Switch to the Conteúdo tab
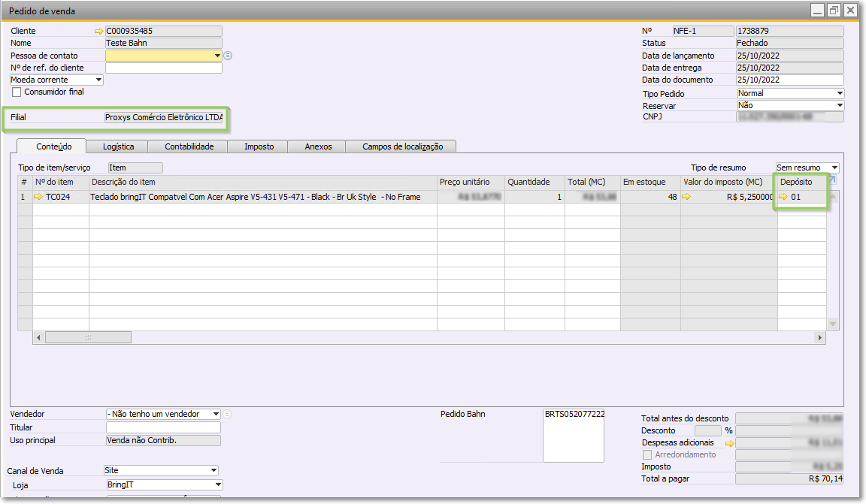 coord(53,146)
